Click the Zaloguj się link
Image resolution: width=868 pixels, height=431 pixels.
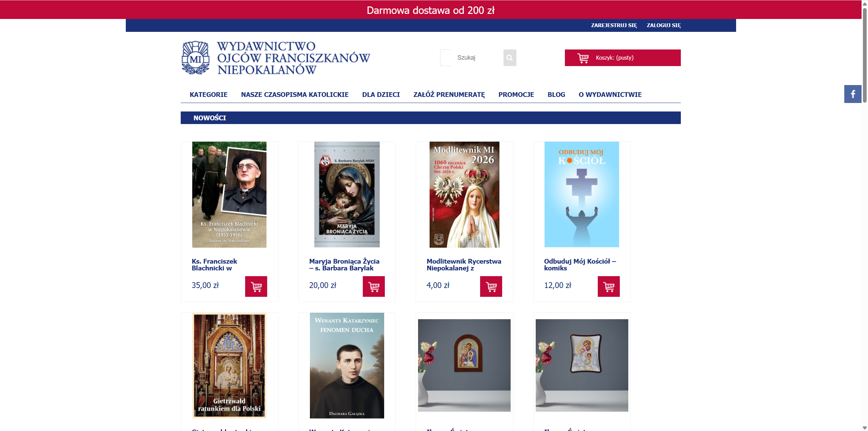tap(664, 25)
